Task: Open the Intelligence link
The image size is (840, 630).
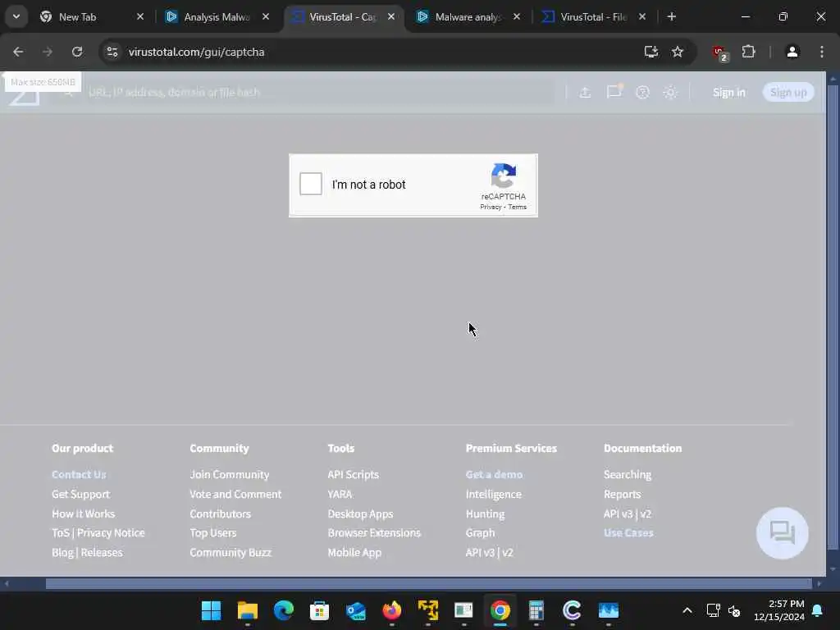Action: pos(493,494)
